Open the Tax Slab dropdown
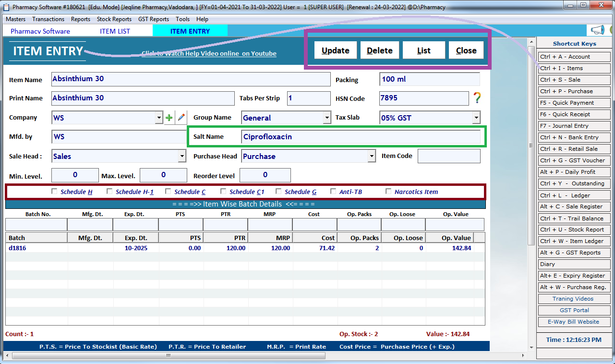 (x=476, y=117)
